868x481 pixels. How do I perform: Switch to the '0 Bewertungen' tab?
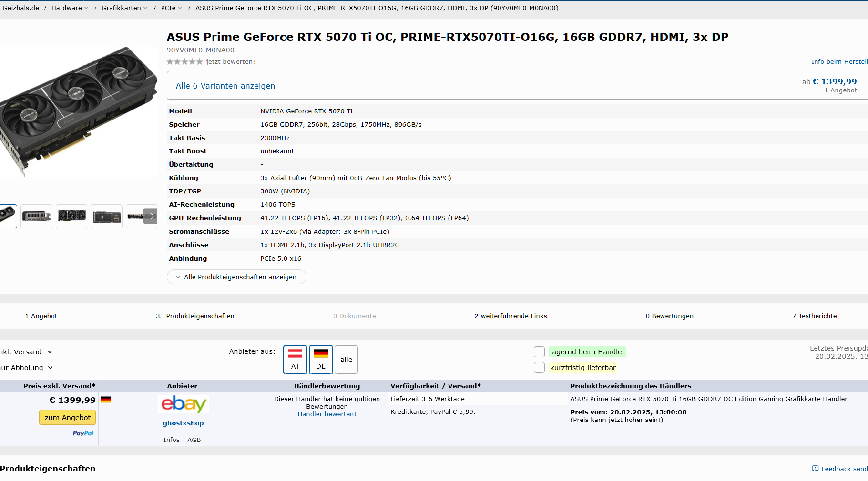pyautogui.click(x=670, y=316)
